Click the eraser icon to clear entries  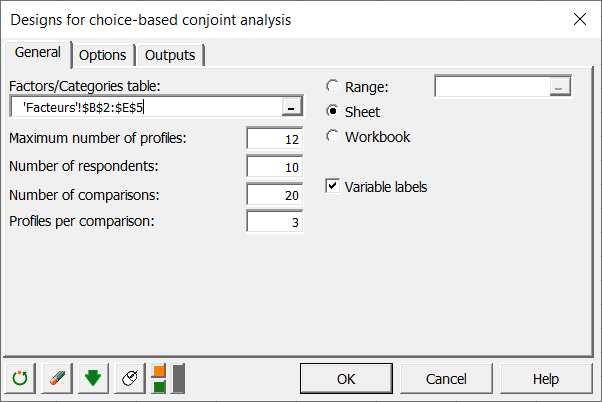tap(56, 379)
